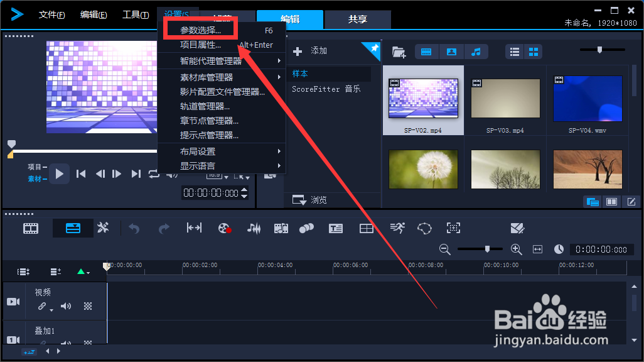Open the 工具 menu

(136, 15)
